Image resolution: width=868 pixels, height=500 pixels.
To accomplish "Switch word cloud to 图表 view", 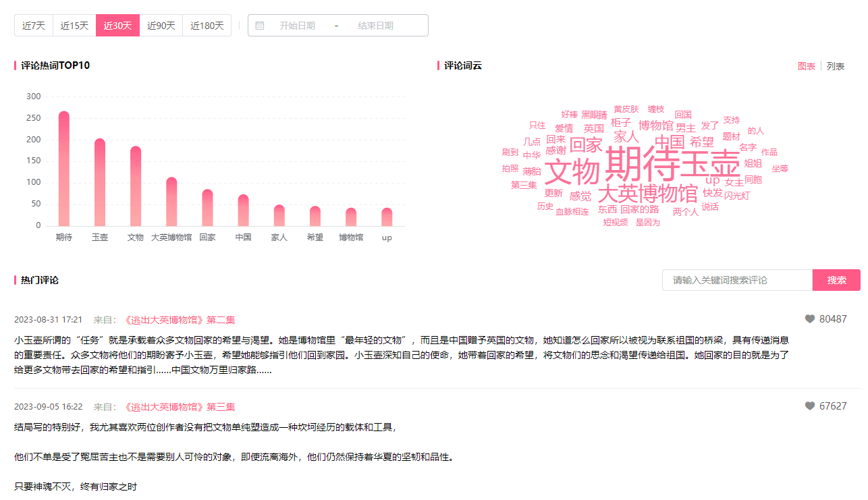I will (807, 66).
